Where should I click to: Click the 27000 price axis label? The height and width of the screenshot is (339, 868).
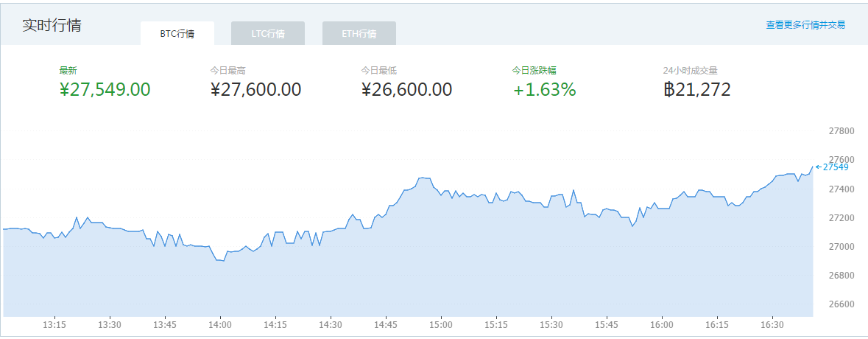841,247
